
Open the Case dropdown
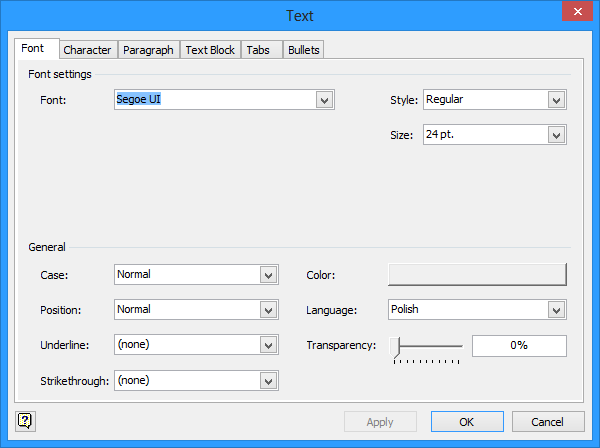point(268,275)
